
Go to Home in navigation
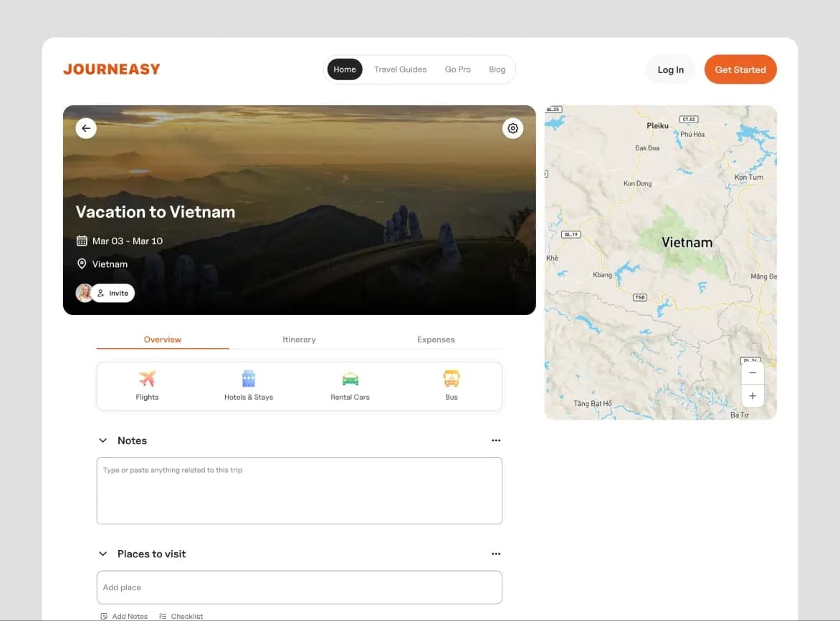pos(345,69)
